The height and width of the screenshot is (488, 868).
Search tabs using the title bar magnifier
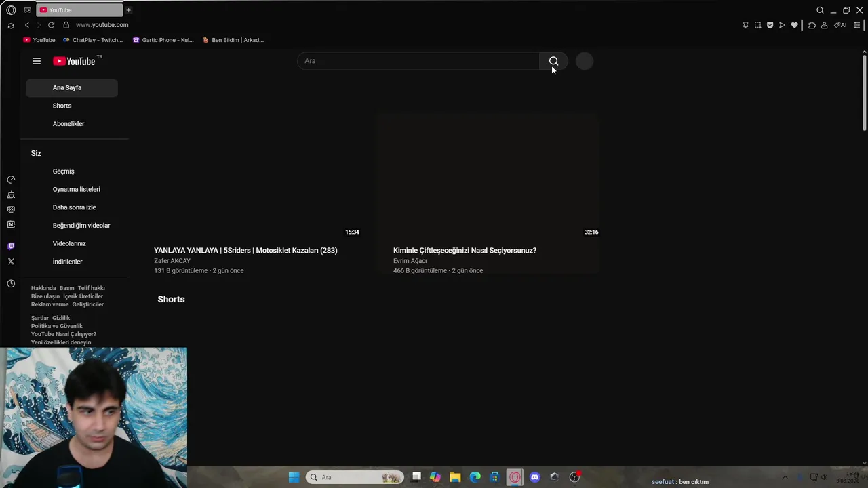[820, 10]
